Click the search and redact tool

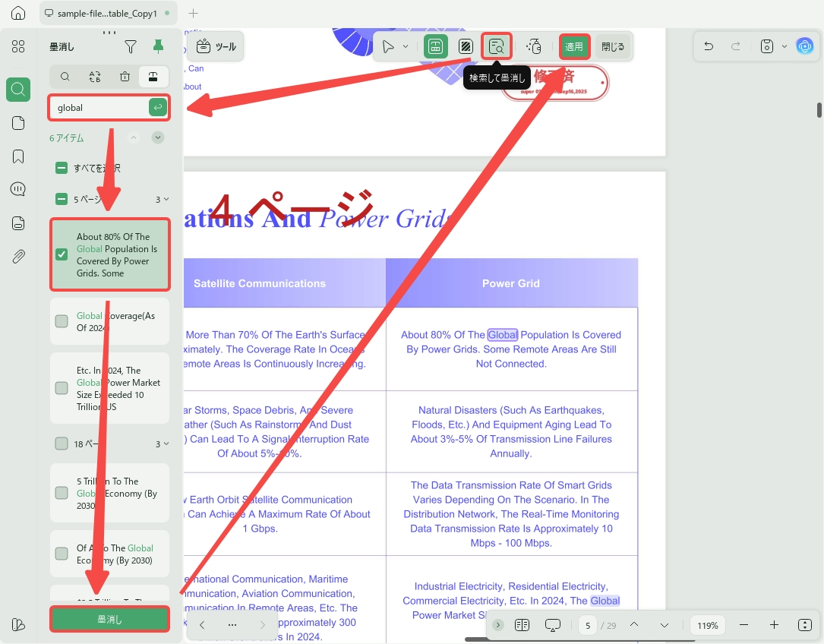tap(496, 47)
